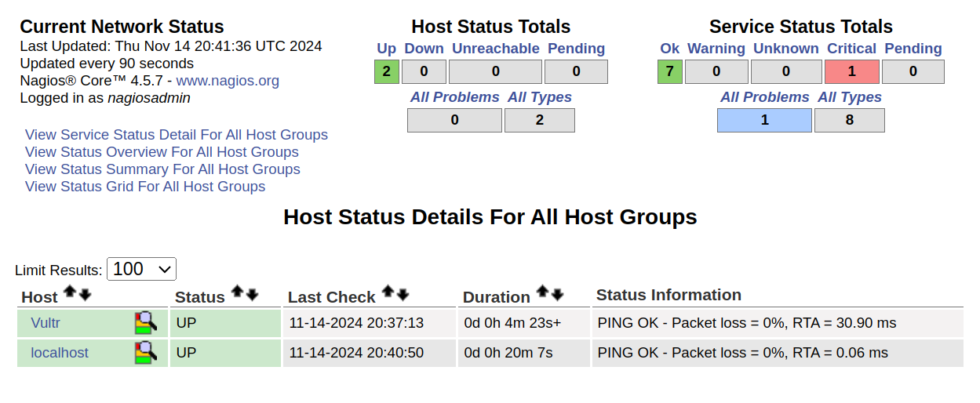Sort Duration column ascending arrow
Screen dimensions: 980x403
click(x=542, y=292)
